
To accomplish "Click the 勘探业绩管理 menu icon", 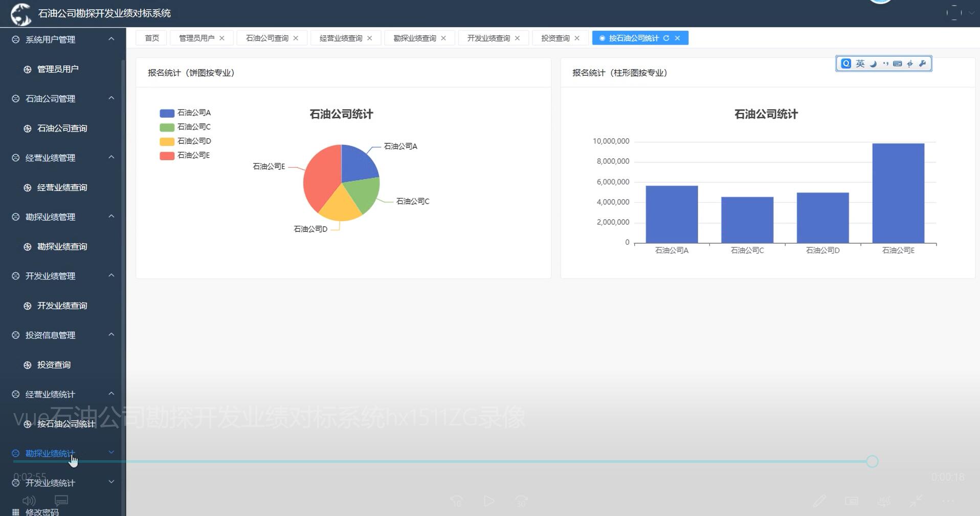I will click(x=16, y=217).
